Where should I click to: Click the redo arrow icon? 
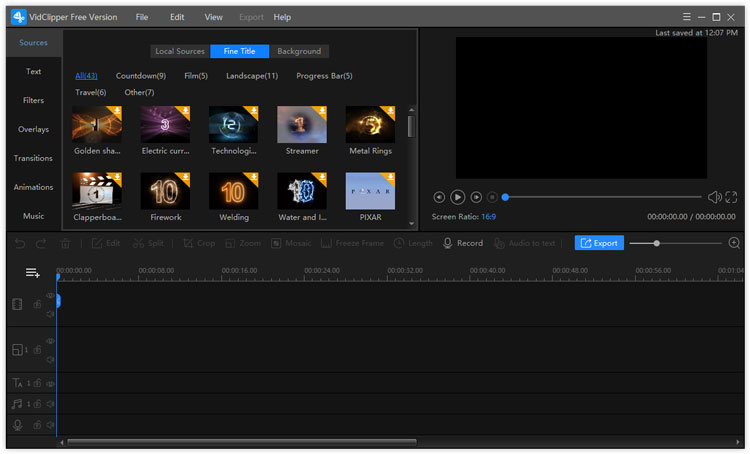41,244
